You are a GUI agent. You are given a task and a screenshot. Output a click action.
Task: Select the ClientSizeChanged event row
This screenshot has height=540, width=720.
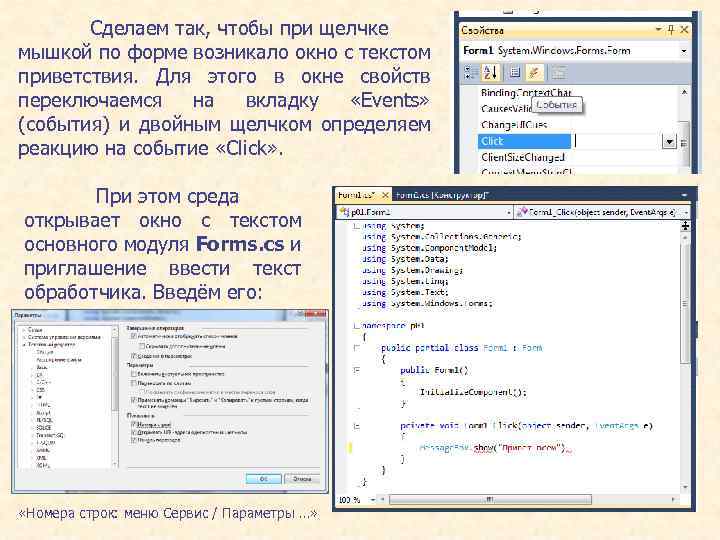(x=523, y=158)
